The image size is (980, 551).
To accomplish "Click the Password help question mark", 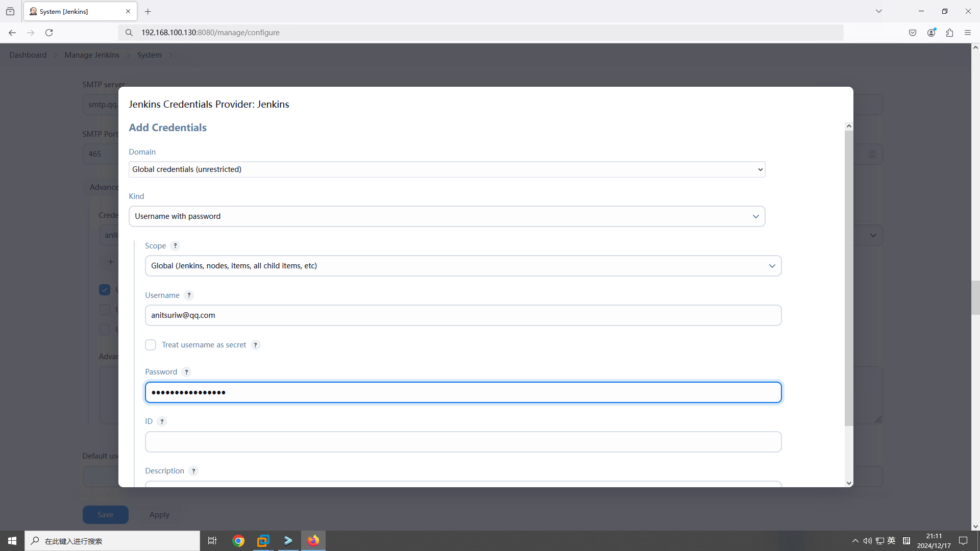I will pos(187,372).
